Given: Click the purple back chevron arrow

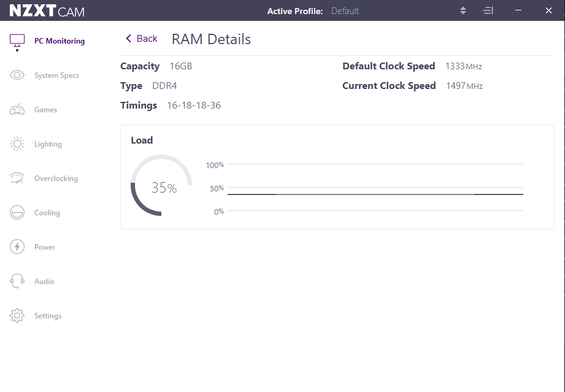Looking at the screenshot, I should [129, 39].
